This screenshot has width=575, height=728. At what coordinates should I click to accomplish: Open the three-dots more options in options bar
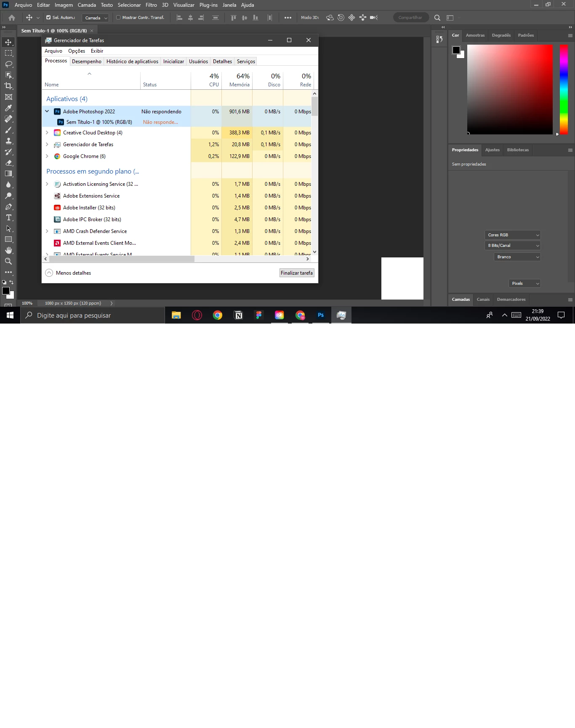tap(288, 18)
